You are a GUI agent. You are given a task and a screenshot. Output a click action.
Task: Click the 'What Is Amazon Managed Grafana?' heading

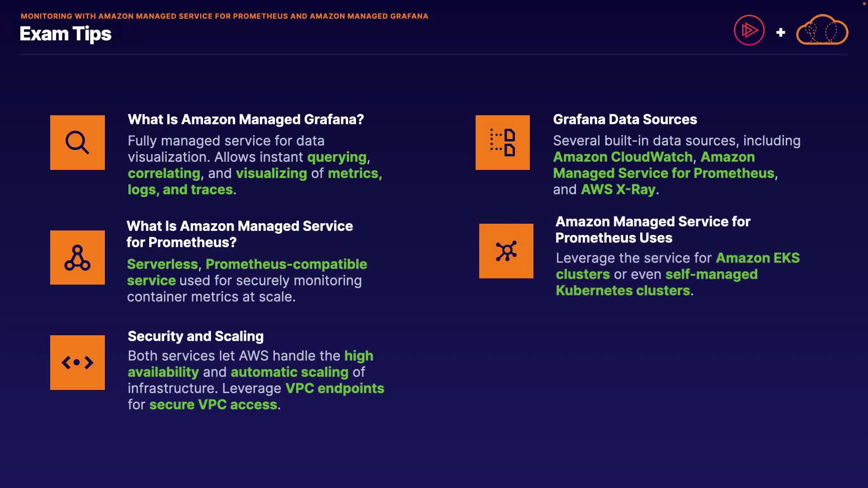coord(246,119)
